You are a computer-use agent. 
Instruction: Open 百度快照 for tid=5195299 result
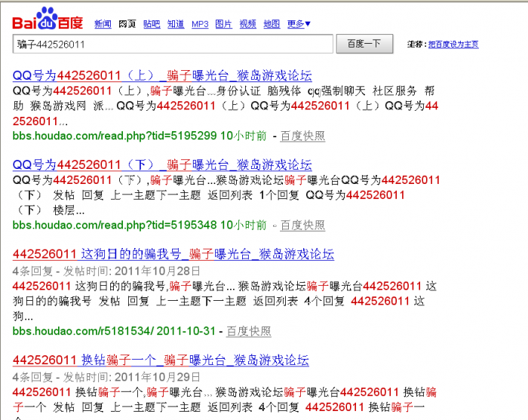302,136
